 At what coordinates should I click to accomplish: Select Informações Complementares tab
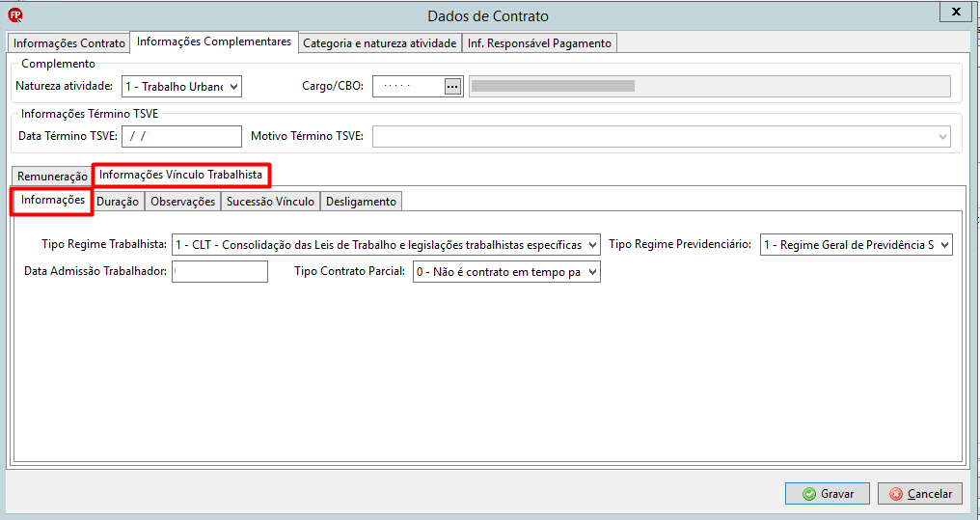point(214,41)
